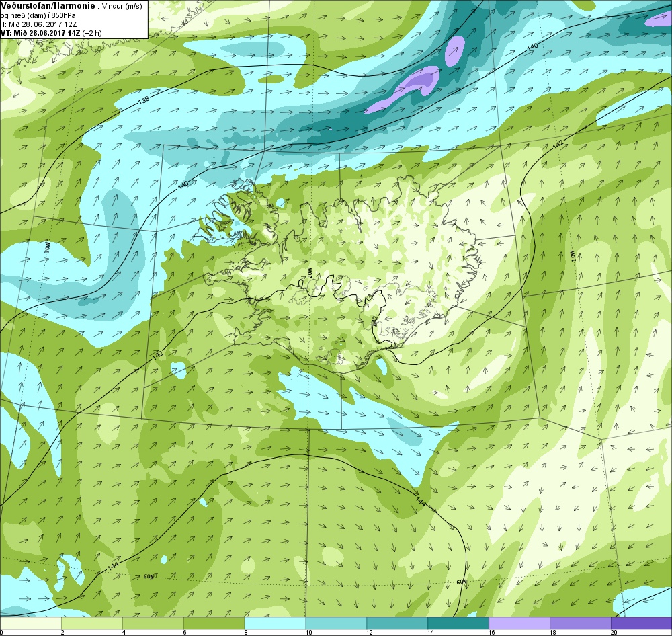
Task: Select the dark violet above-20 m/s legend swatch
Action: 641,623
